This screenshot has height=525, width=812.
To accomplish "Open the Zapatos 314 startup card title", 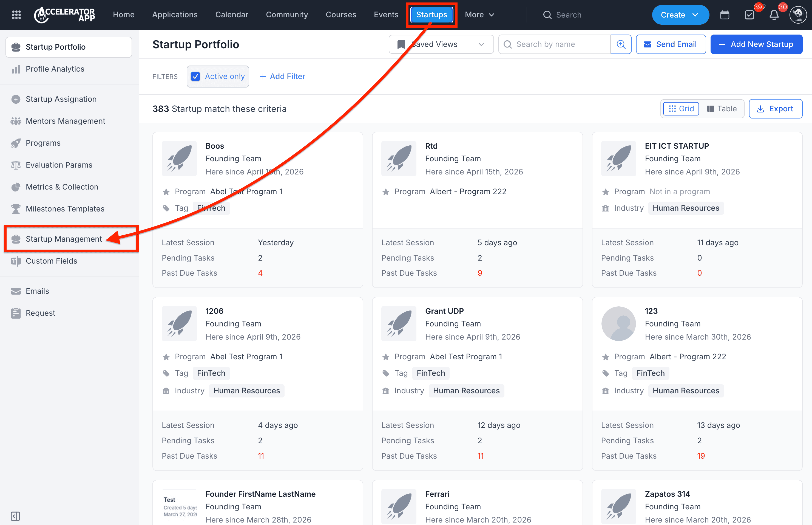I will pyautogui.click(x=667, y=494).
